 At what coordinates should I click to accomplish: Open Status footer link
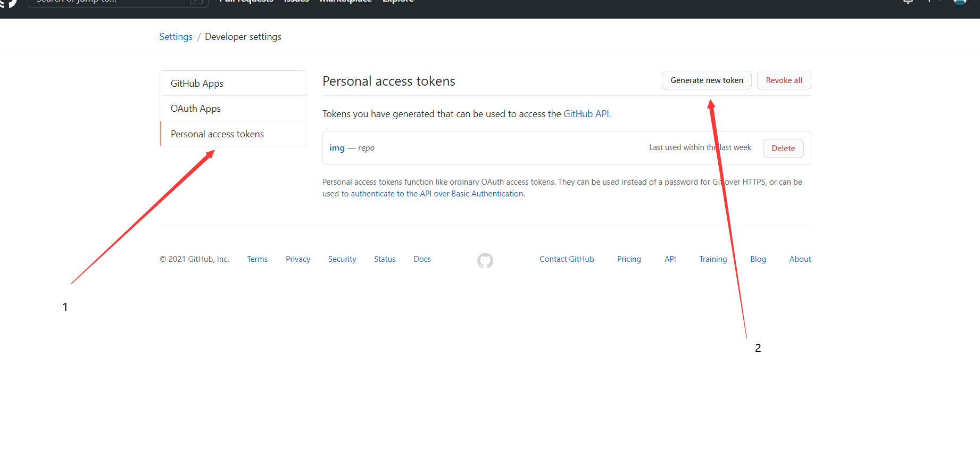click(x=385, y=259)
